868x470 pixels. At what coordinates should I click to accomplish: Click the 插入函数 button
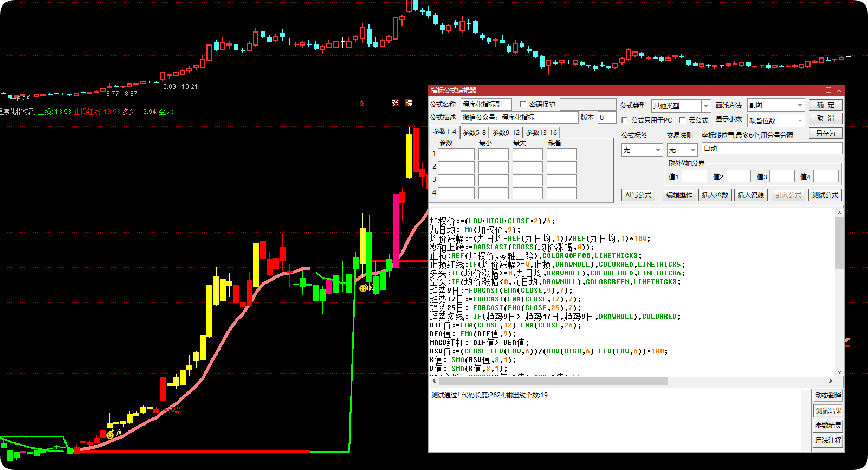pyautogui.click(x=715, y=195)
